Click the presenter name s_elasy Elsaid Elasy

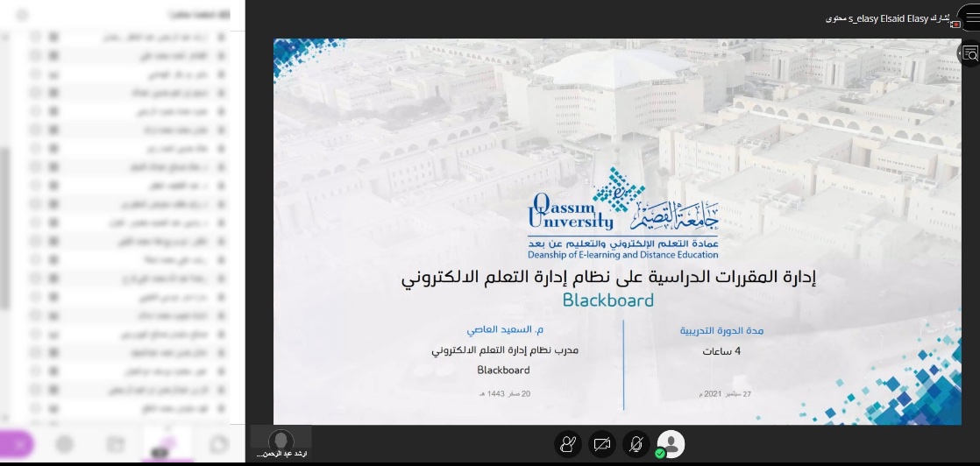click(888, 19)
